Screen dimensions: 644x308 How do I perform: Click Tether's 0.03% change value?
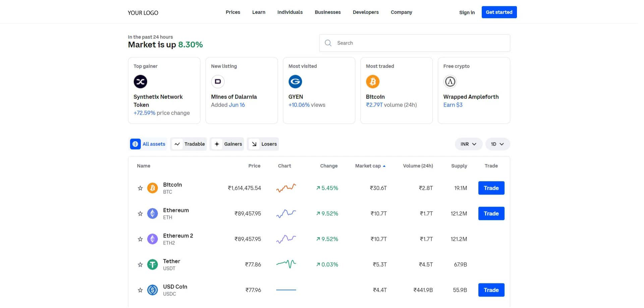coord(327,264)
